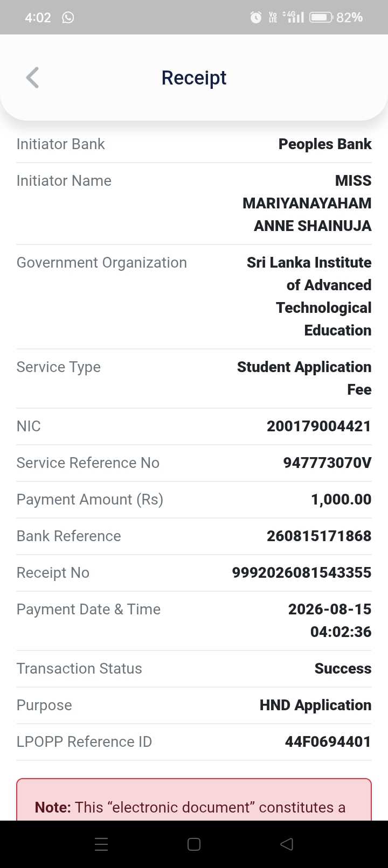The width and height of the screenshot is (388, 868).
Task: Tap the battery indicator icon
Action: click(x=321, y=17)
